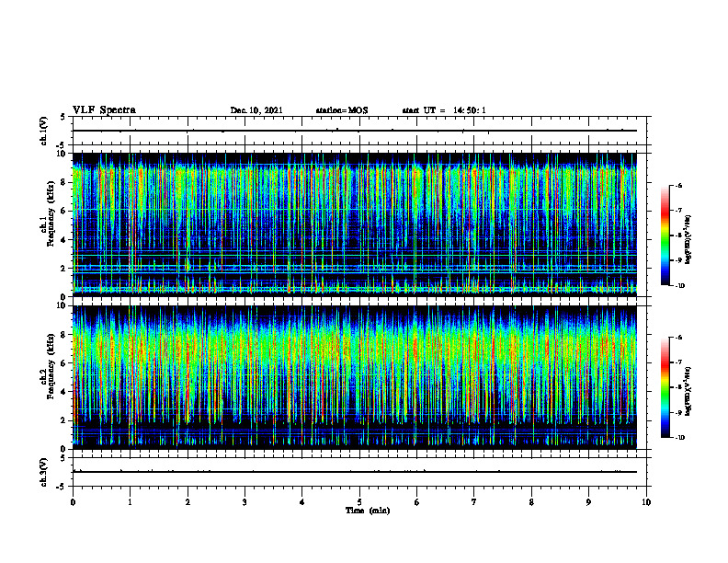Click the "4" tick label on Time axis
This screenshot has width=728, height=563.
[302, 502]
